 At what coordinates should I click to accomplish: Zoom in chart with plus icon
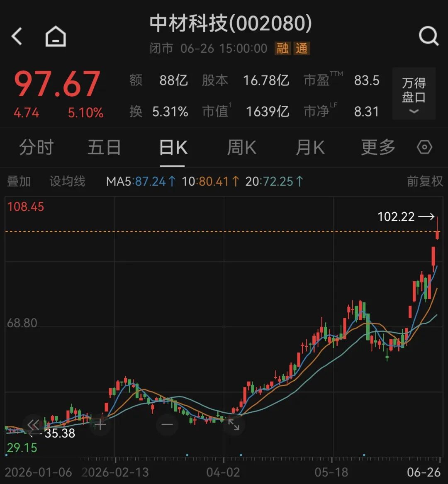click(x=100, y=425)
